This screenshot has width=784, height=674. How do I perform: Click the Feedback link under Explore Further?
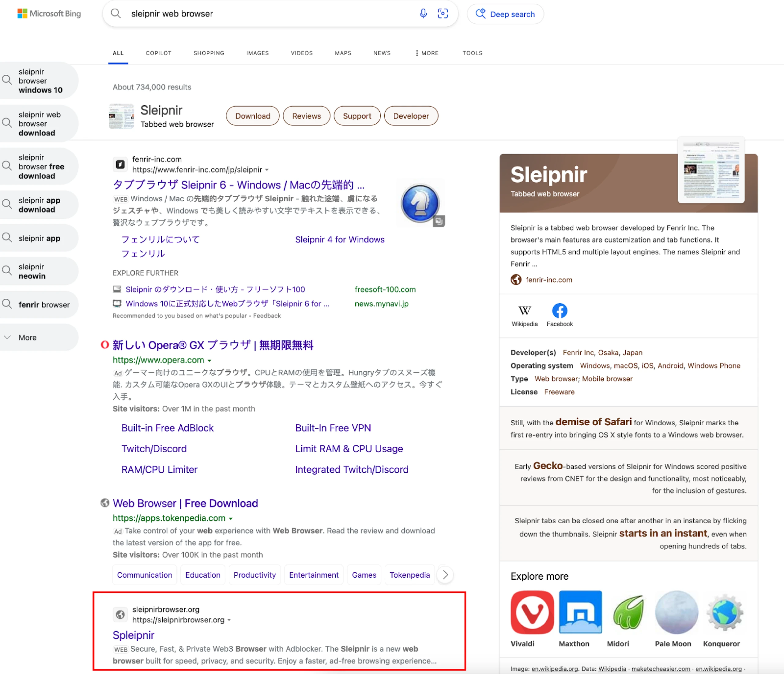pyautogui.click(x=267, y=316)
